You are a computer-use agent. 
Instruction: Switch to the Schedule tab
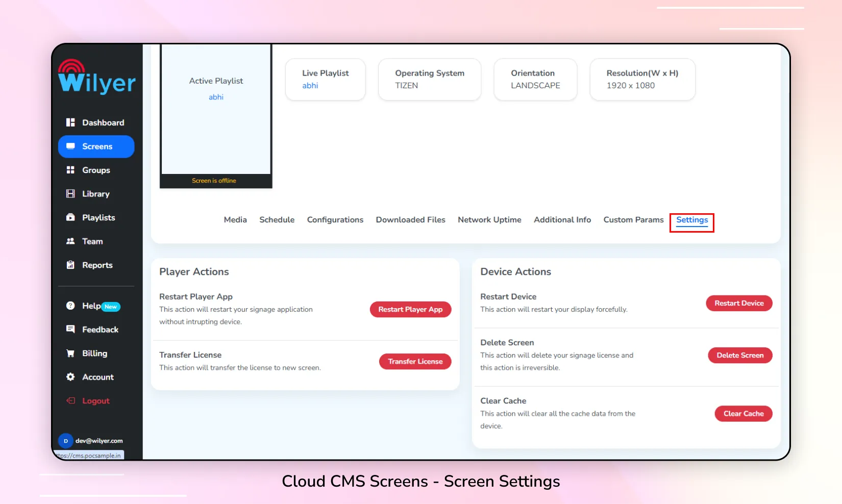277,219
